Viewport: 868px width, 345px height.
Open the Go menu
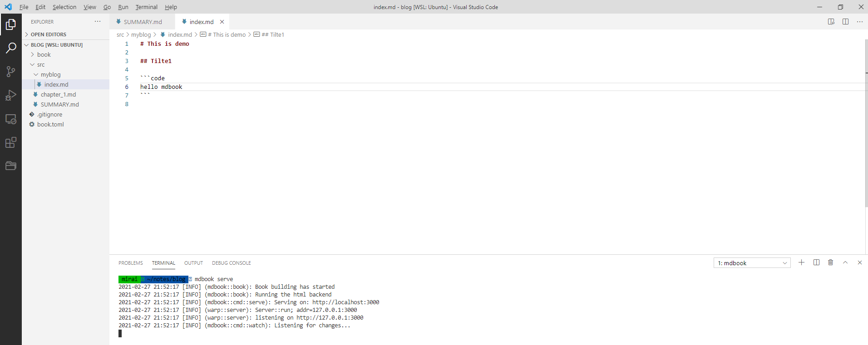click(107, 7)
